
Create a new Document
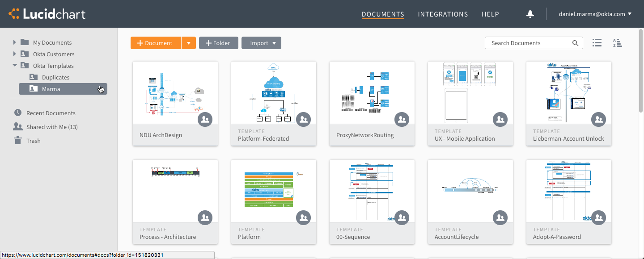tap(156, 43)
